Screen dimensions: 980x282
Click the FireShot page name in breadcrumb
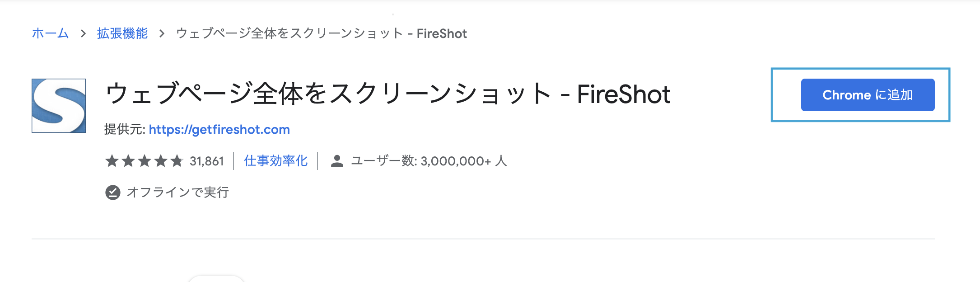point(321,33)
